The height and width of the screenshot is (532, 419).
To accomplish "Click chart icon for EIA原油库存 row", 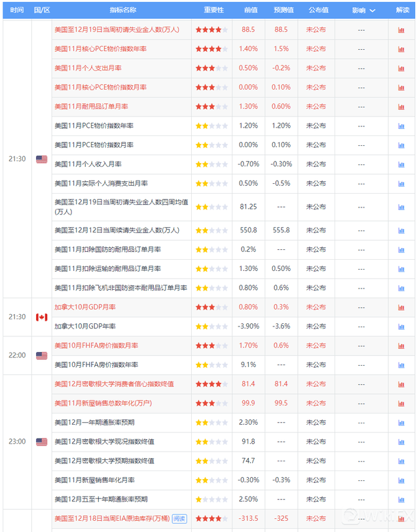I will (401, 518).
